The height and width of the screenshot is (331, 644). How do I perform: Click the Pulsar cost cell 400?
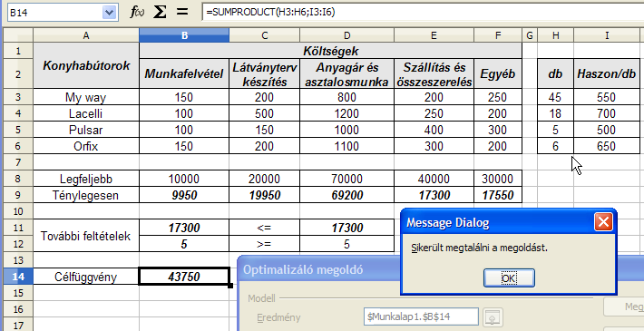pos(434,130)
